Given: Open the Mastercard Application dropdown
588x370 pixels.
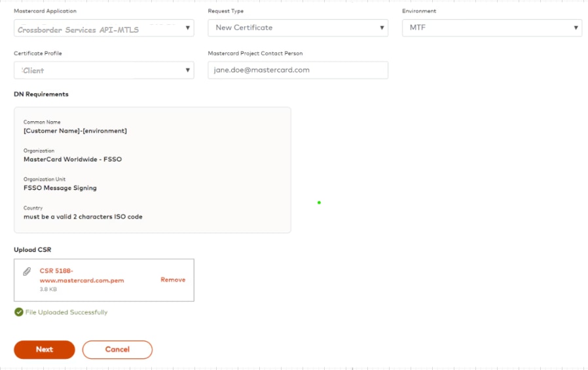Looking at the screenshot, I should pos(103,28).
